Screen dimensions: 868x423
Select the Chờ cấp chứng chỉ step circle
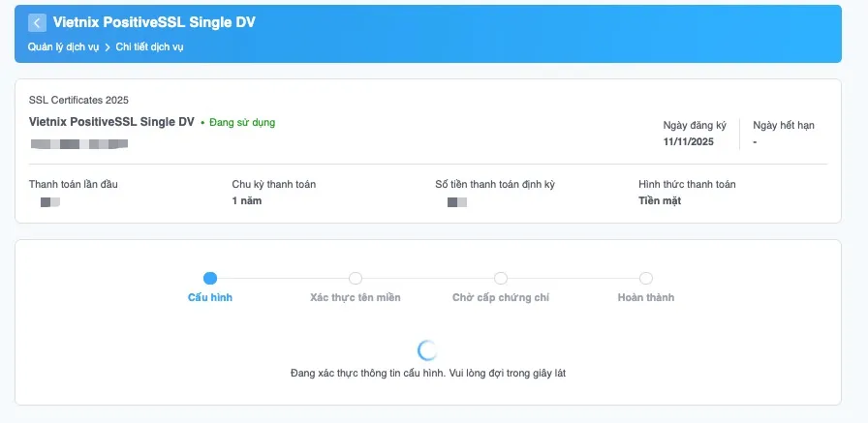tap(501, 279)
